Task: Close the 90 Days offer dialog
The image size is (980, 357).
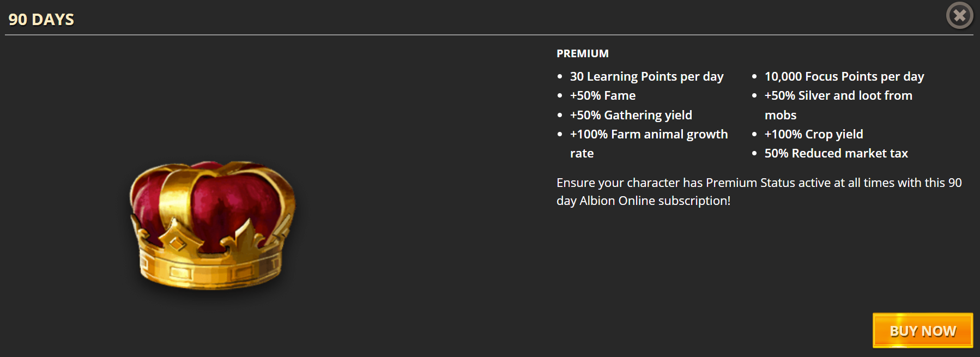Action: (x=960, y=15)
